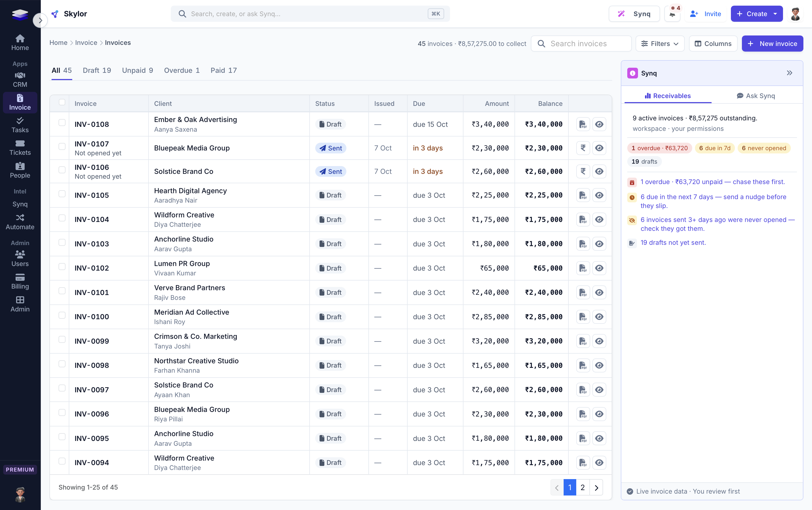This screenshot has height=510, width=812.
Task: Click the New invoice button
Action: click(x=772, y=44)
